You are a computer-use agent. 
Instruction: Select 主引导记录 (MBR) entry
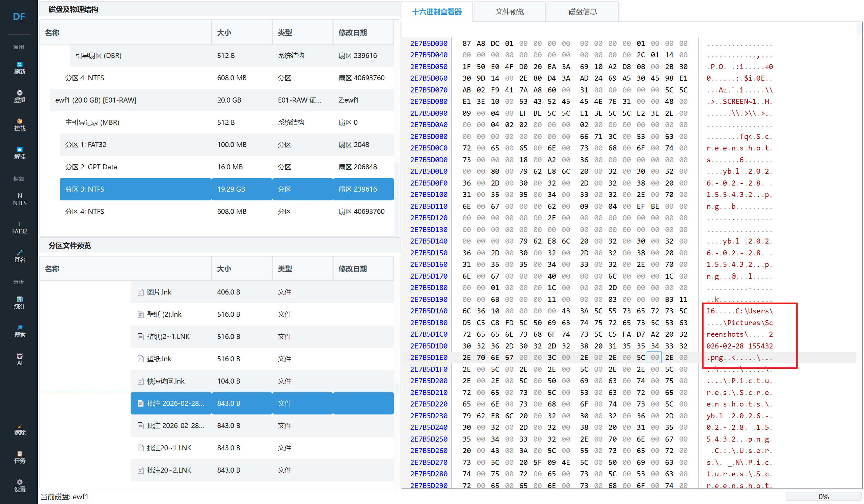coord(92,122)
